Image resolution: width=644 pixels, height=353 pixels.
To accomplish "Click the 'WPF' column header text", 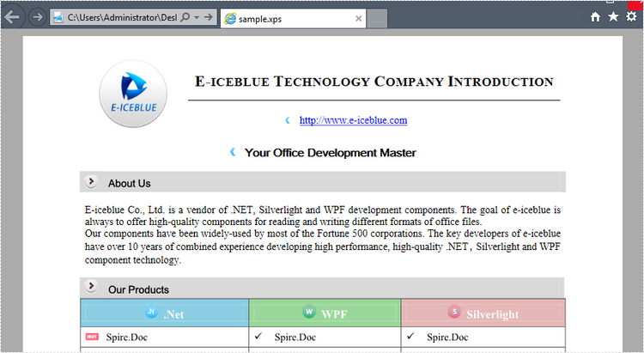I will (334, 314).
